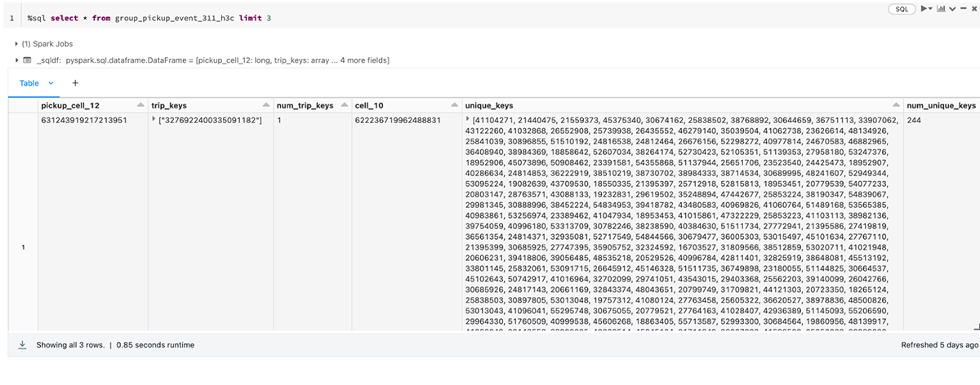Open the chart visualization icon in cell toolbar
Viewport: 980px width, 385px height.
click(939, 9)
